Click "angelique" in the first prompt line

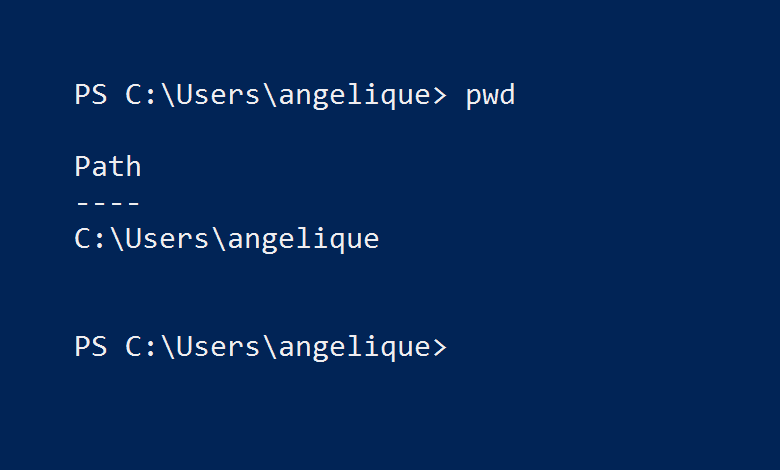point(354,95)
